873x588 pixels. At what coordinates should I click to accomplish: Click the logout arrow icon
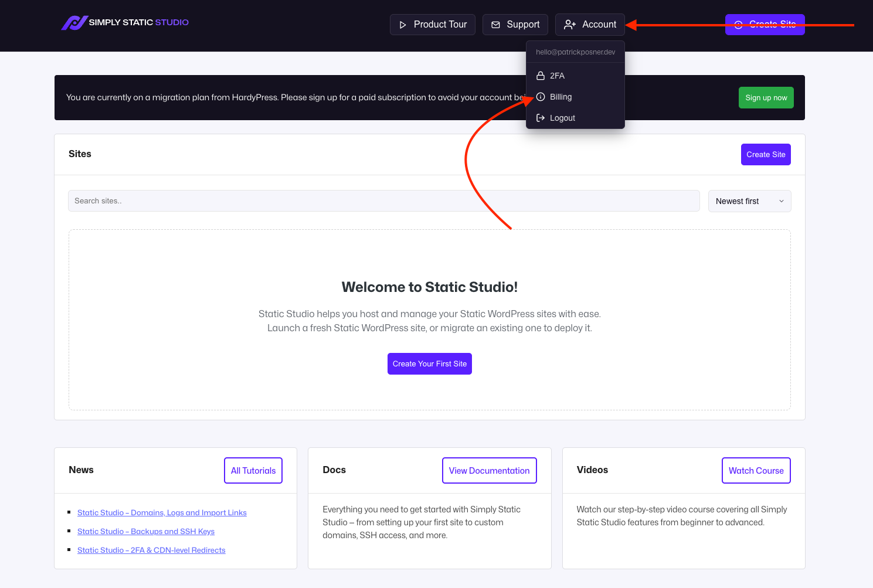point(541,118)
